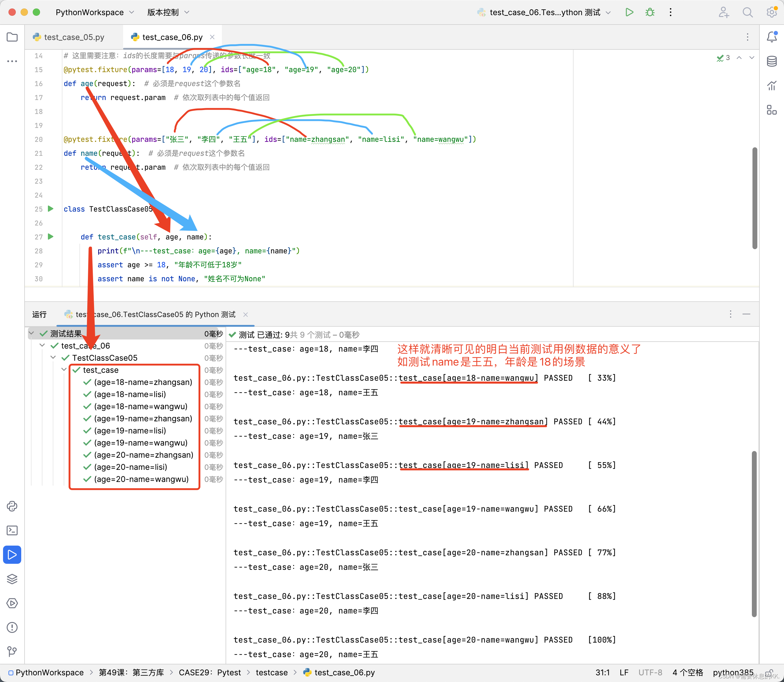This screenshot has height=682, width=784.
Task: Open the Project folder tool window
Action: (x=12, y=37)
